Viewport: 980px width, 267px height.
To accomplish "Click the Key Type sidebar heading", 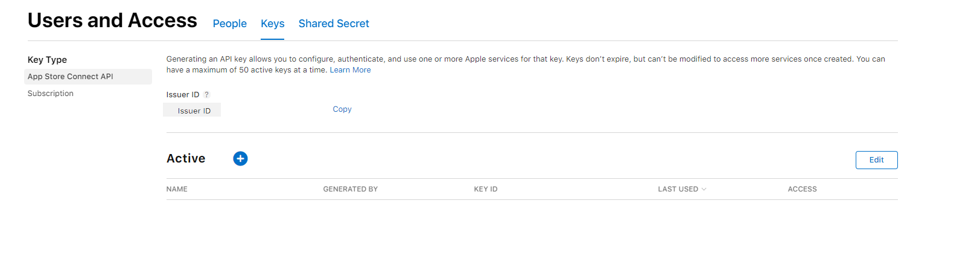I will coord(47,60).
